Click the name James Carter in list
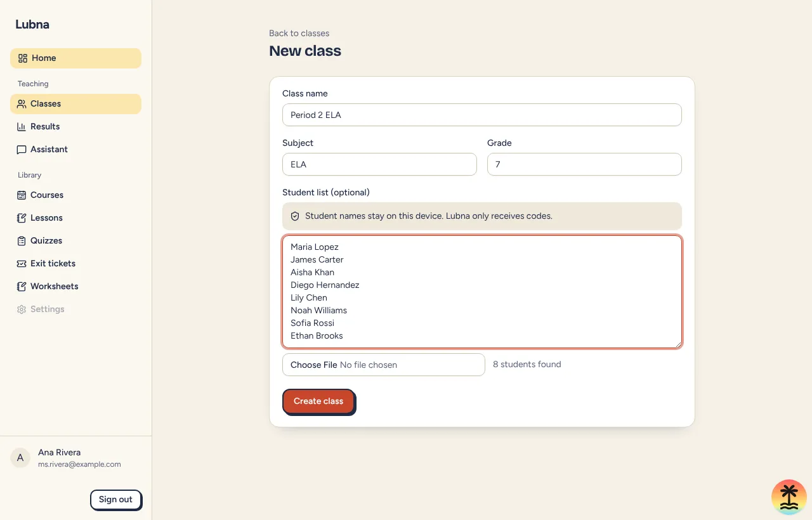The width and height of the screenshot is (812, 520). 317,260
